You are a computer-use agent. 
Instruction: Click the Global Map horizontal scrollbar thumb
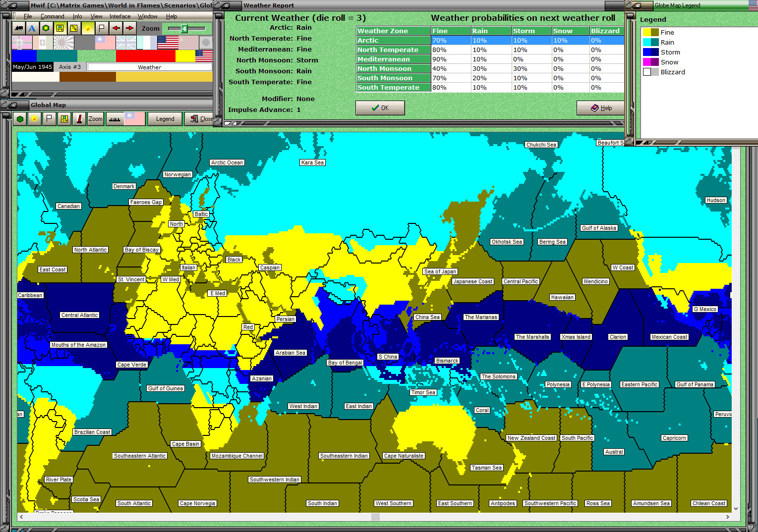click(376, 517)
